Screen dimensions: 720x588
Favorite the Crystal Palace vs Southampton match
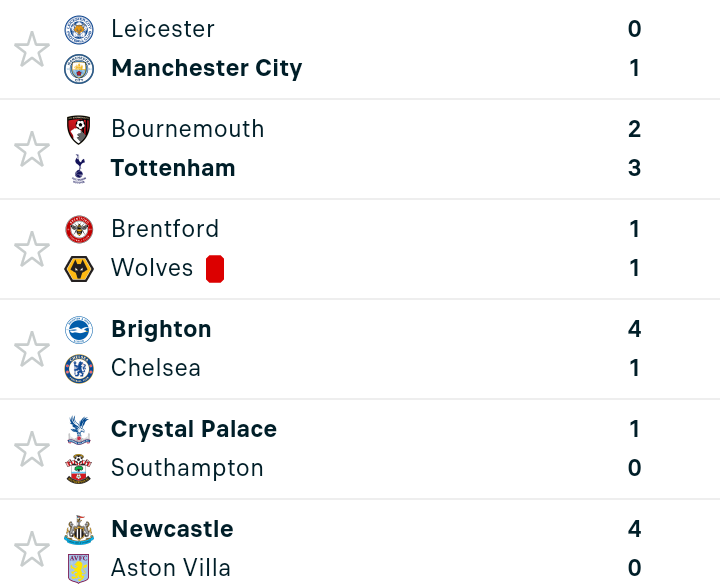coord(32,449)
